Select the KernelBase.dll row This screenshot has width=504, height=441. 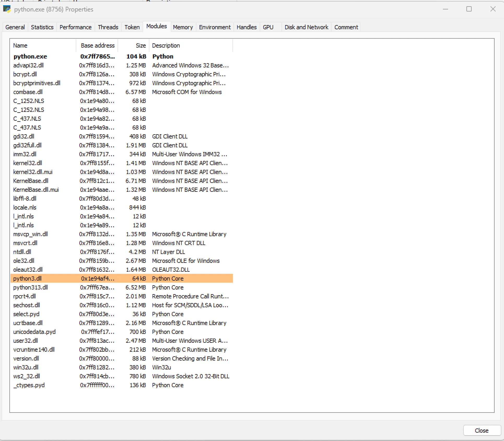pyautogui.click(x=122, y=181)
